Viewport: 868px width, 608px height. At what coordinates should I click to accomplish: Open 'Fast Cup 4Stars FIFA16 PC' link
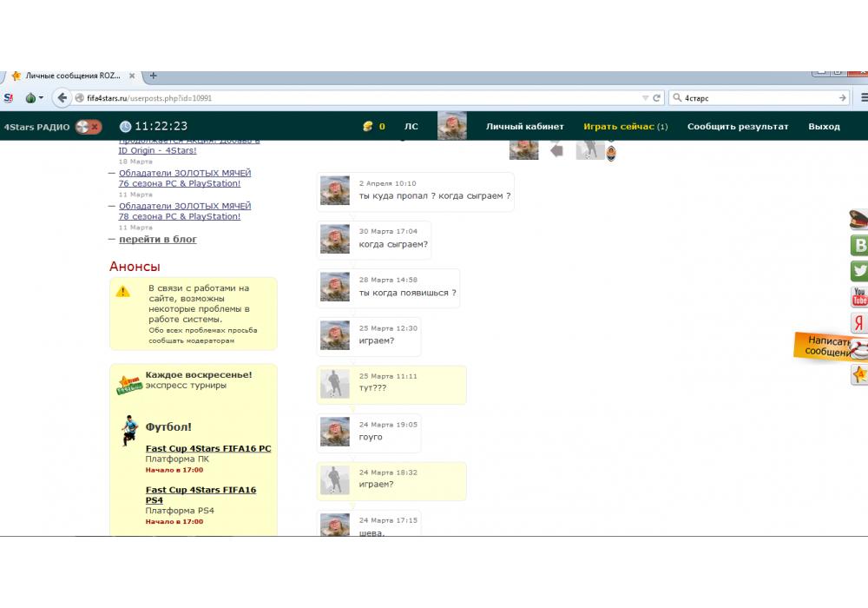(x=208, y=448)
